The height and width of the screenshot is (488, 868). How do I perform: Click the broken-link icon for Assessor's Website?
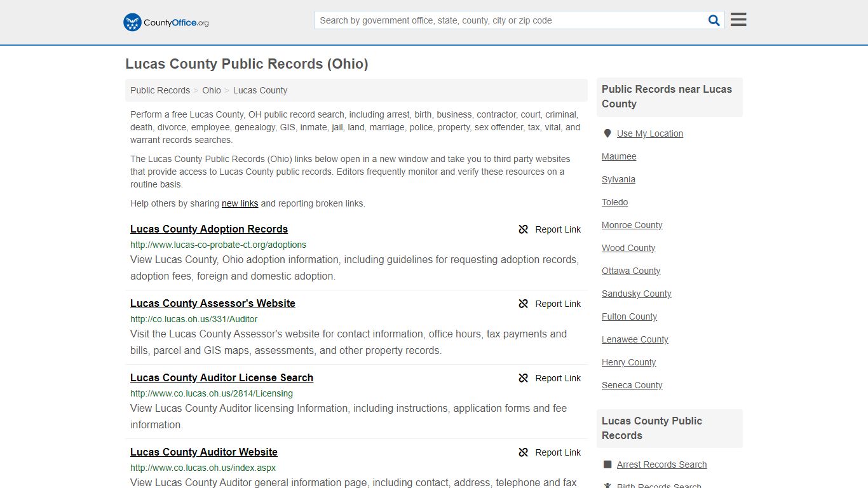tap(523, 304)
